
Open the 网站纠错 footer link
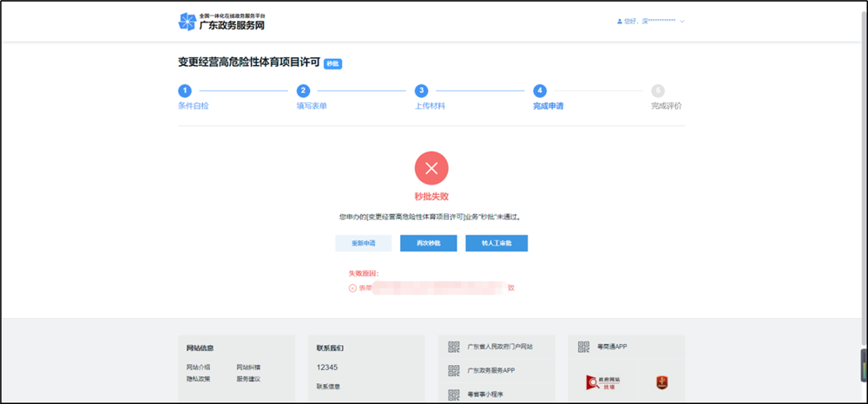[248, 367]
